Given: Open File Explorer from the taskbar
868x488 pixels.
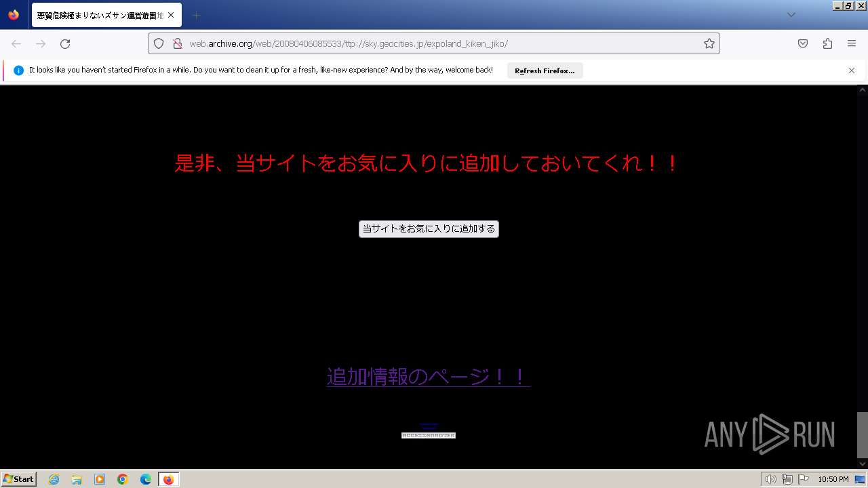Looking at the screenshot, I should tap(77, 479).
